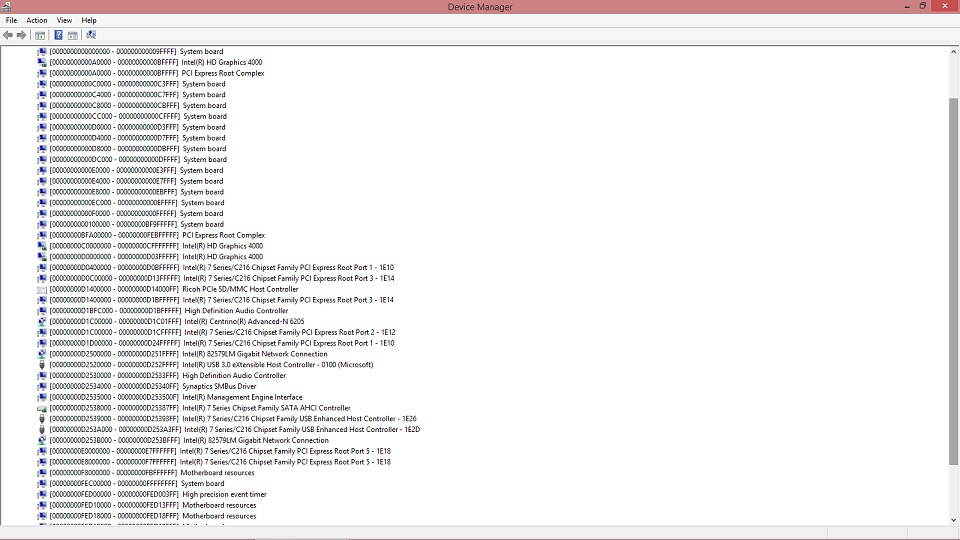Image resolution: width=960 pixels, height=540 pixels.
Task: Select System board row 00100000 - BF9FFFFF
Action: (137, 224)
